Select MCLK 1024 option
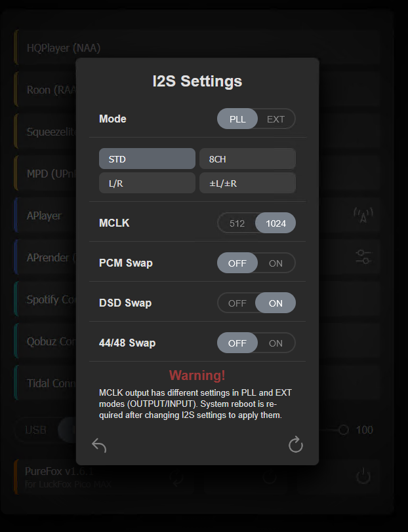Image resolution: width=408 pixels, height=532 pixels. [x=275, y=223]
